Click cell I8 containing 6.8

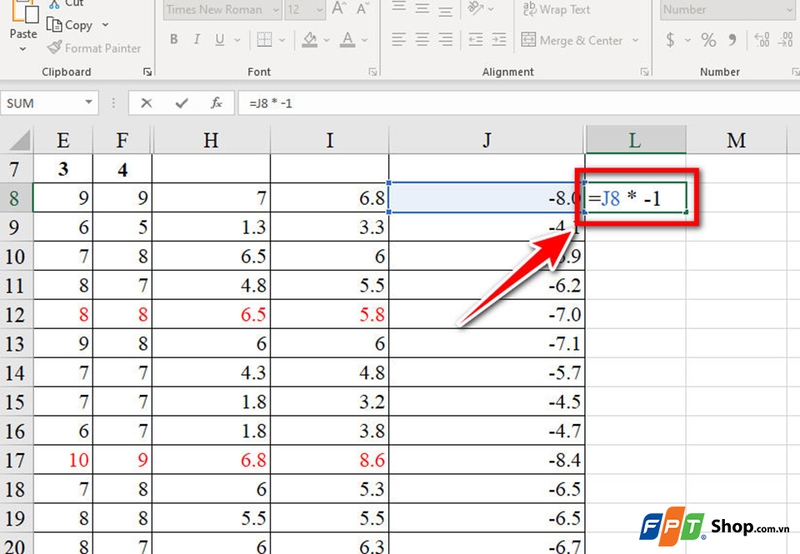330,198
